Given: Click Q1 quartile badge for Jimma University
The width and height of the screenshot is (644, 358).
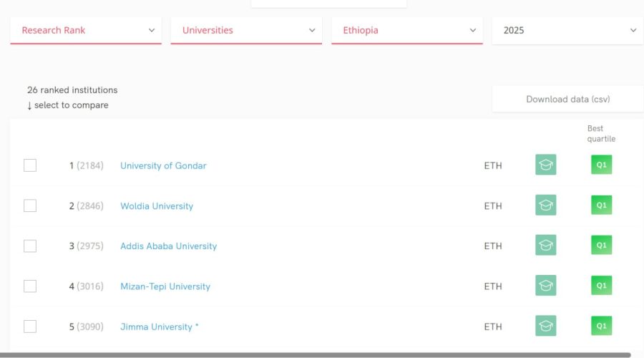Looking at the screenshot, I should point(601,326).
